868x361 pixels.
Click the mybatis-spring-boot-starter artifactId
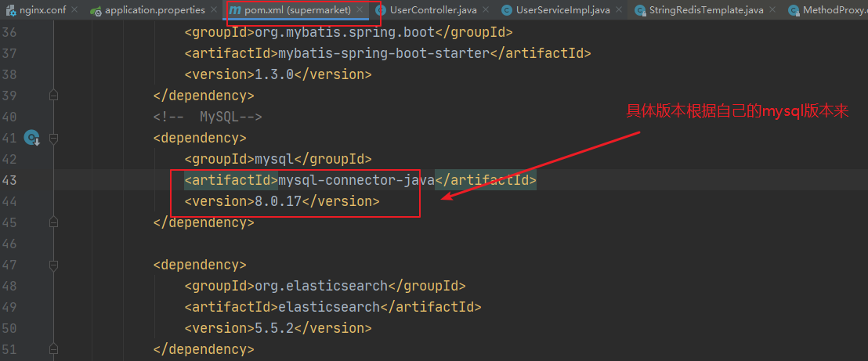pyautogui.click(x=384, y=53)
